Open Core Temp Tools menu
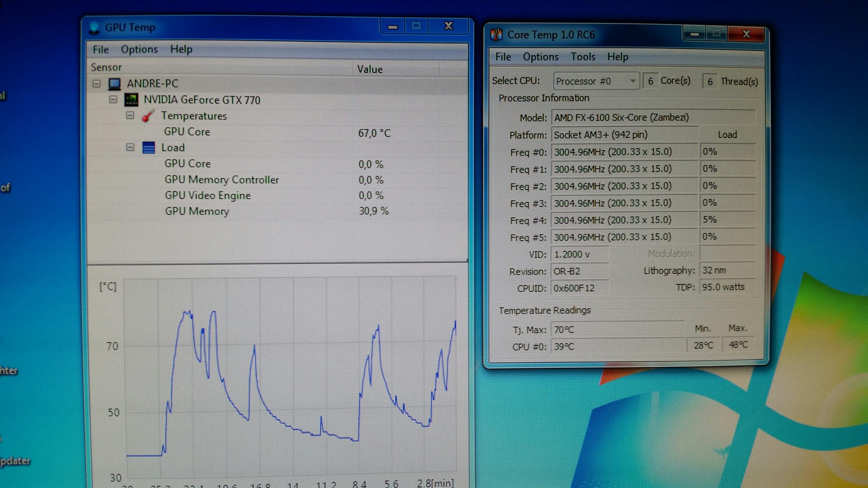Viewport: 868px width, 488px height. pos(582,57)
